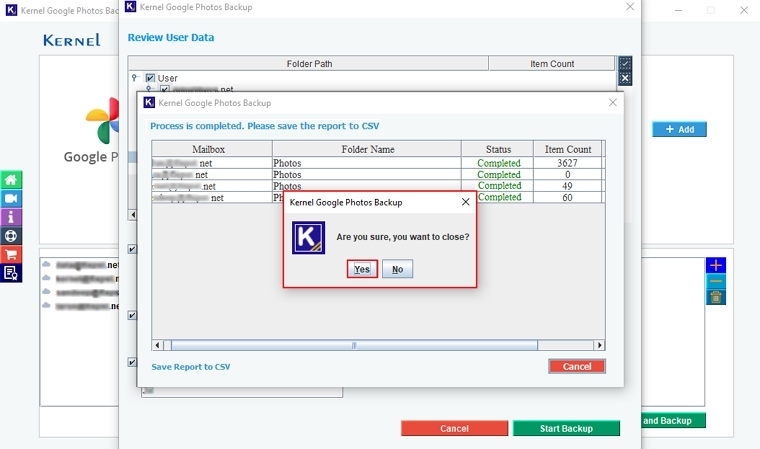Image resolution: width=760 pixels, height=449 pixels.
Task: Click the Review User Data scroll left arrow
Action: (x=133, y=215)
